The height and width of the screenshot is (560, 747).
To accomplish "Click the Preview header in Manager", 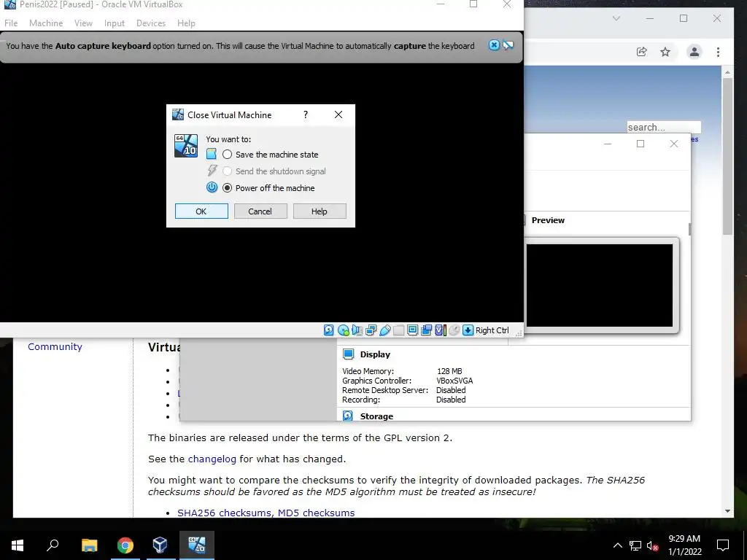I will coord(548,220).
